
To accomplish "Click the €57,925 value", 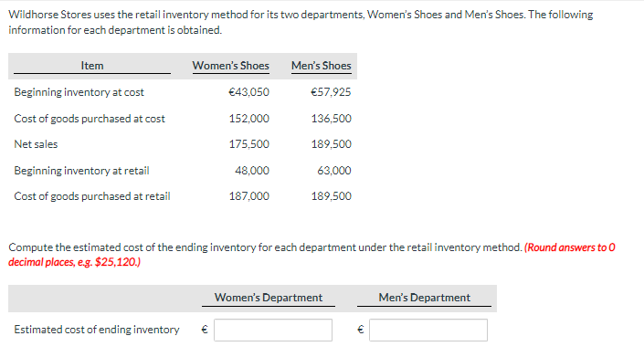I will (x=331, y=92).
